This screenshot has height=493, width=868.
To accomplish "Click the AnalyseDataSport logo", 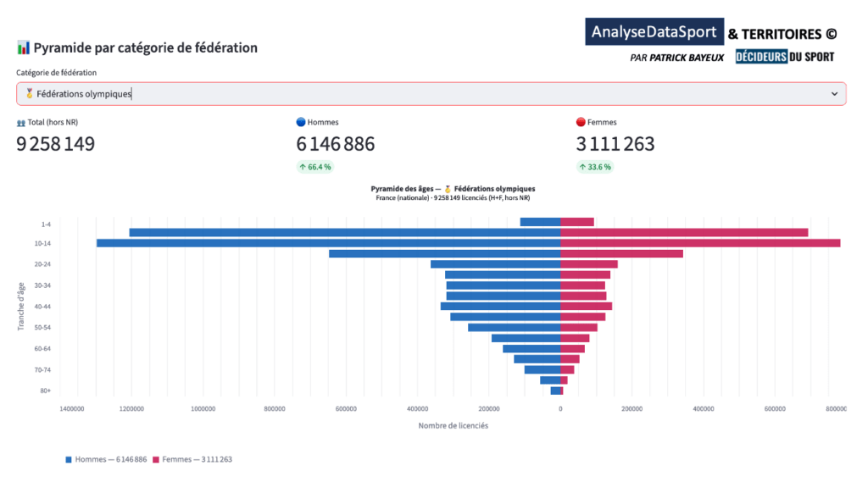I will [654, 32].
